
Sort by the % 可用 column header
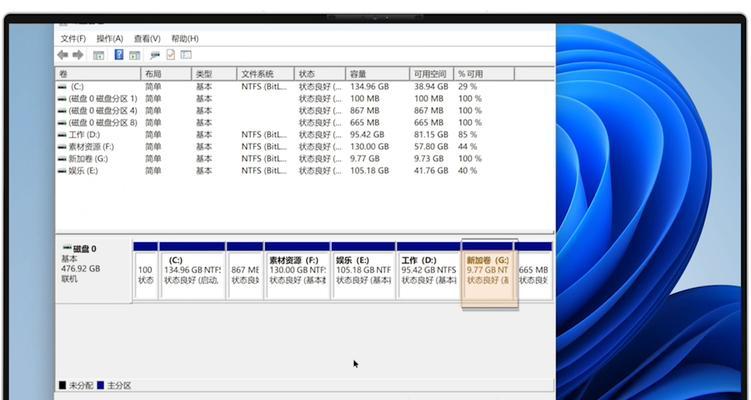(x=484, y=74)
